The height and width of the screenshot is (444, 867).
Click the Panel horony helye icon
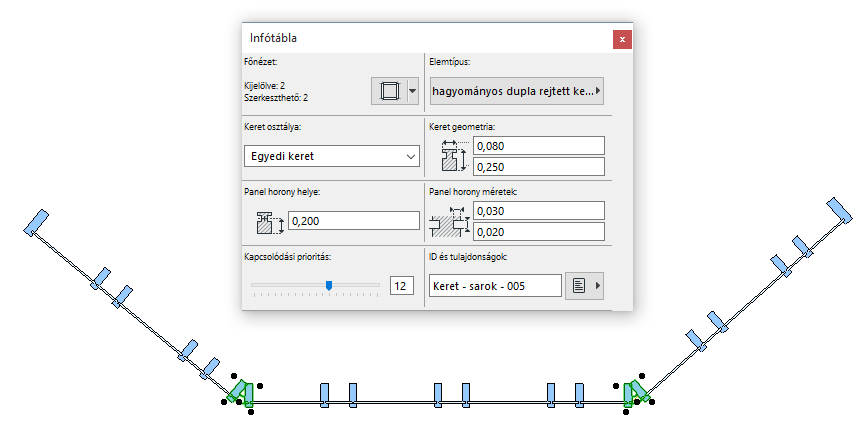click(269, 221)
